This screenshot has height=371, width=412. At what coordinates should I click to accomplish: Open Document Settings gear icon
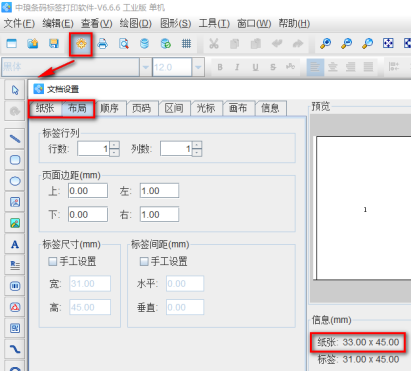coord(81,44)
